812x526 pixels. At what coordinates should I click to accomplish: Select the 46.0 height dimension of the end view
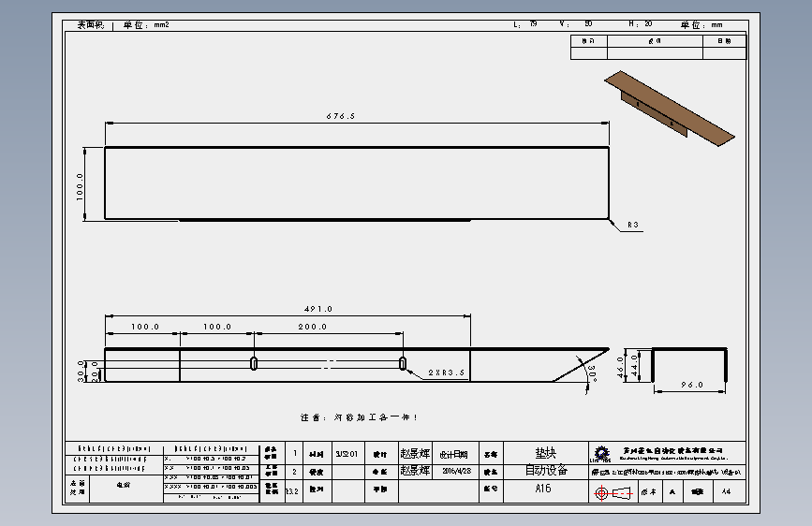[x=620, y=367]
